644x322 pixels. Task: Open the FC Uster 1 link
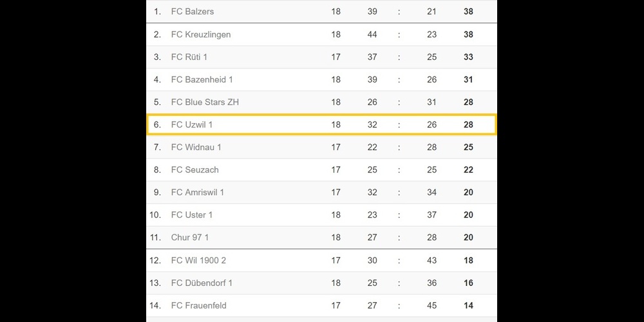191,214
